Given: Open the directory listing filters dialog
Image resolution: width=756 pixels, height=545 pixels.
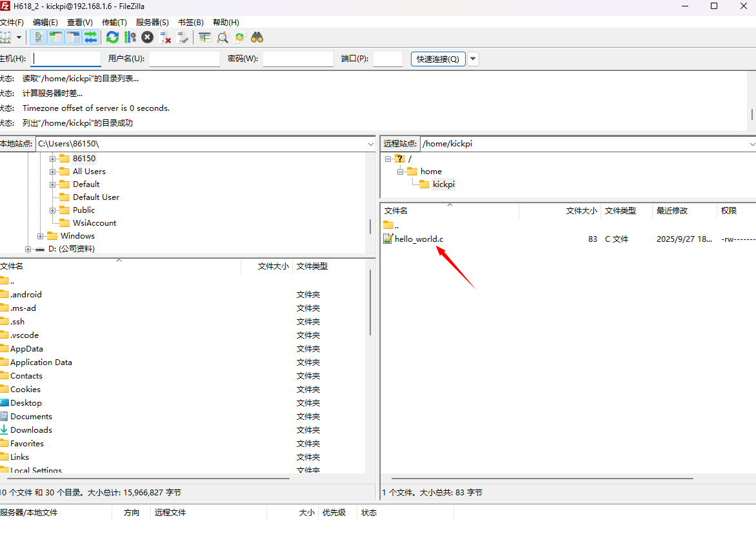Looking at the screenshot, I should click(x=205, y=37).
